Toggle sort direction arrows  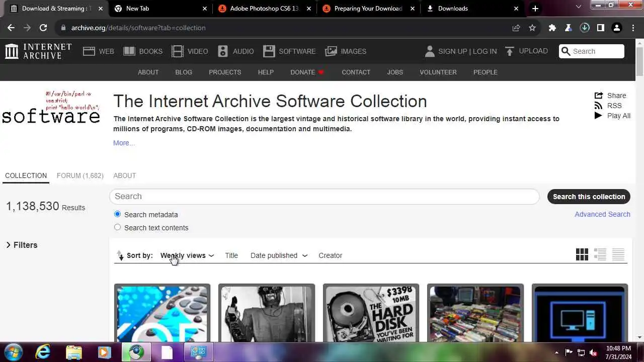tap(120, 255)
